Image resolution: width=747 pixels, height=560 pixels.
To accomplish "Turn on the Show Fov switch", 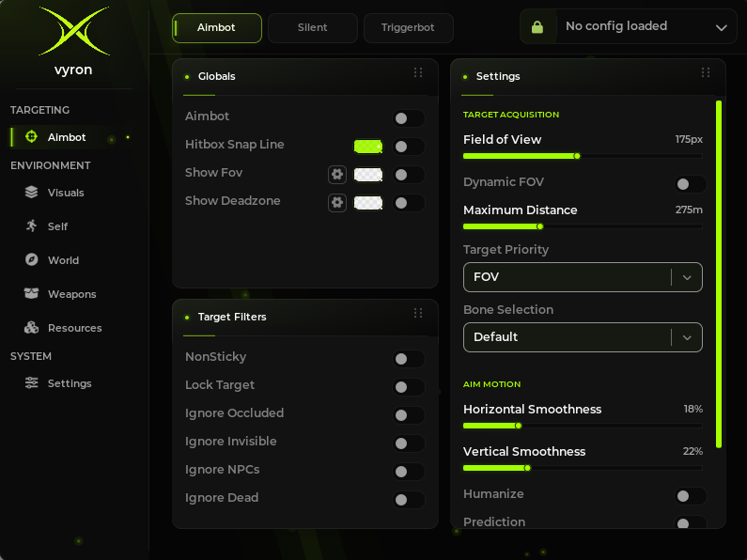I will (409, 175).
